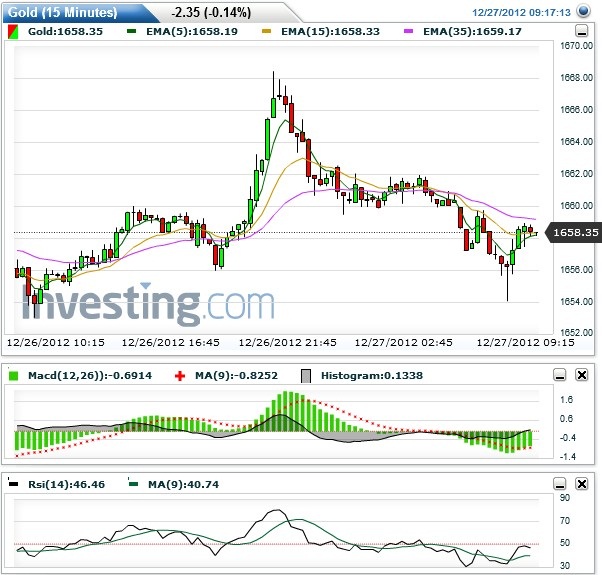Click the Rsi(14):46.46 label
Image resolution: width=602 pixels, height=575 pixels.
(x=66, y=484)
